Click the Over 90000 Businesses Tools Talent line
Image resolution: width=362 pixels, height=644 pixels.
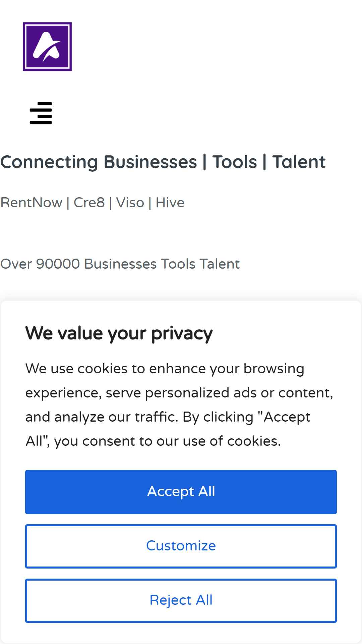(120, 264)
